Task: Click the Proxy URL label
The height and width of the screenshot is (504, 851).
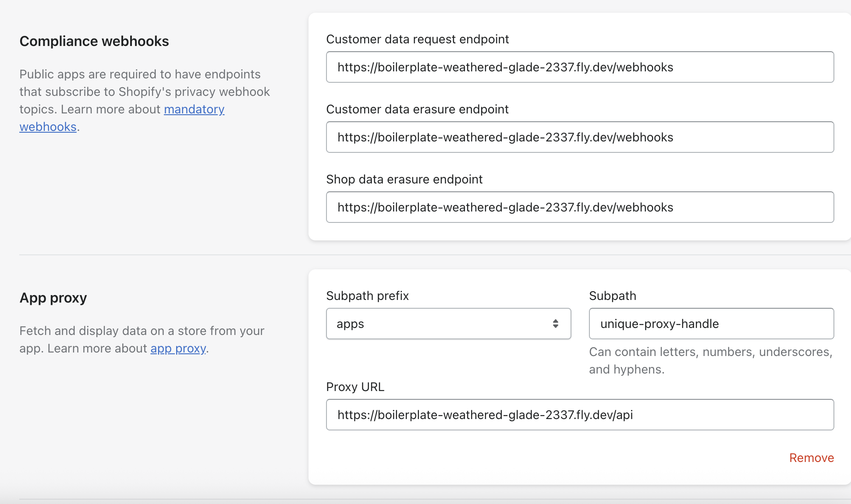Action: coord(355,387)
